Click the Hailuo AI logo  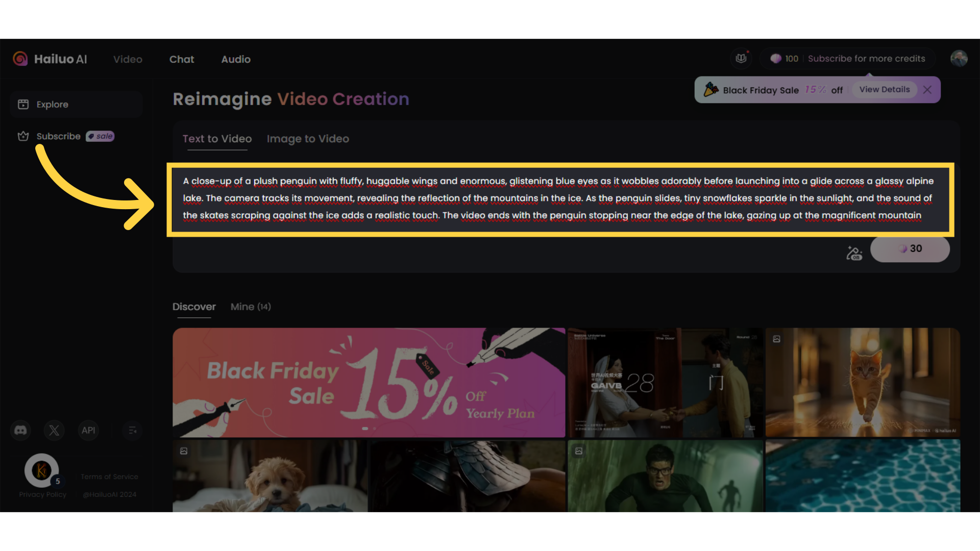click(x=50, y=59)
